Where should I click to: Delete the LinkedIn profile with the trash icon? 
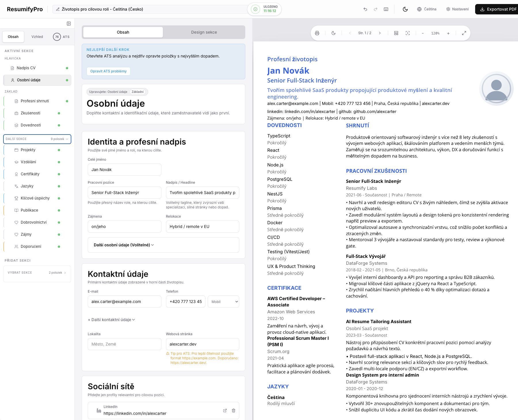(x=234, y=411)
